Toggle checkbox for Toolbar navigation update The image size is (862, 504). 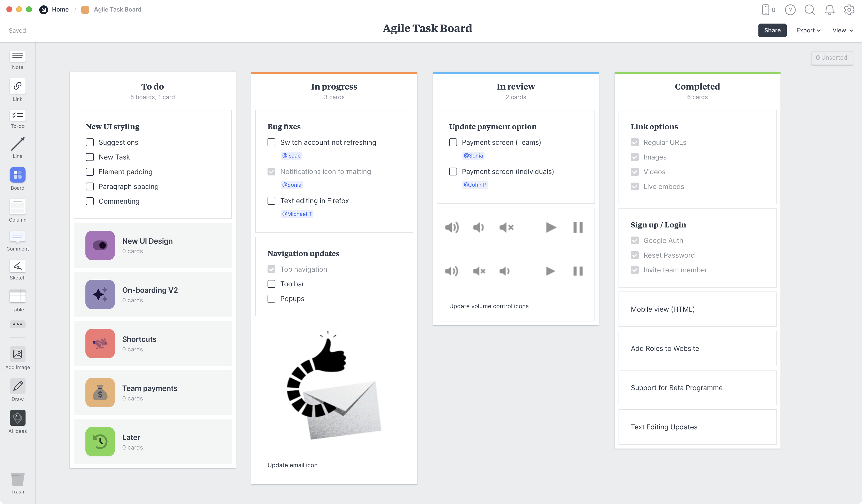pyautogui.click(x=271, y=283)
